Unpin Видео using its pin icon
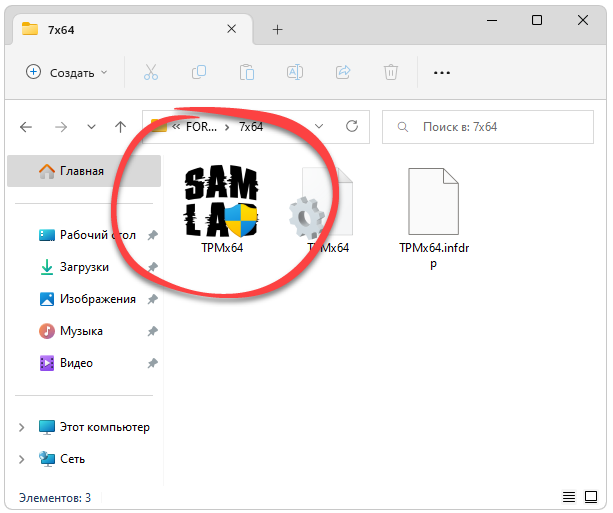This screenshot has width=613, height=513. click(x=152, y=363)
